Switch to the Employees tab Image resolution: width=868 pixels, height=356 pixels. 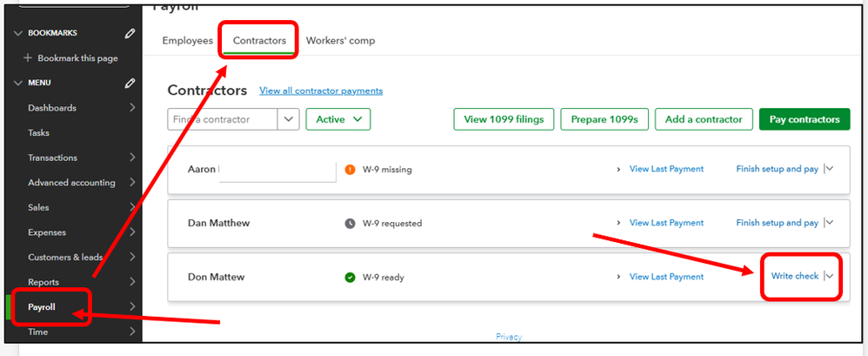point(187,40)
